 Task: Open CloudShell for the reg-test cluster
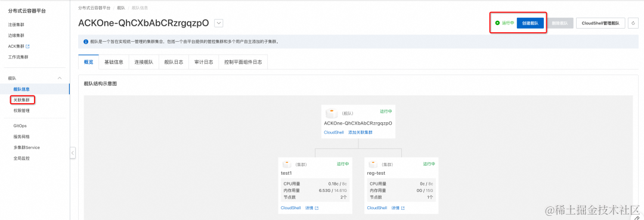pos(377,208)
